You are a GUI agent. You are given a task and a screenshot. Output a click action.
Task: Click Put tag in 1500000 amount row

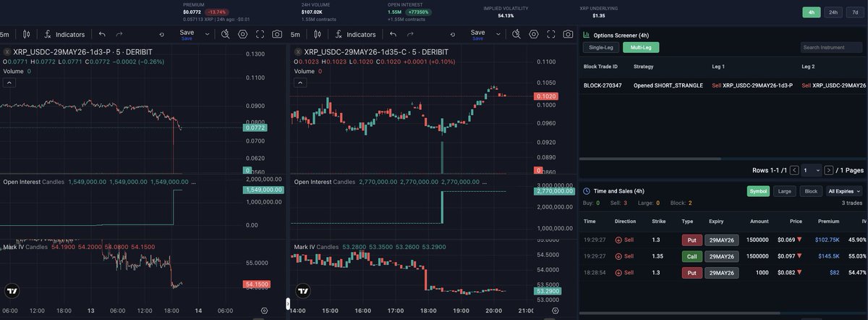point(692,240)
